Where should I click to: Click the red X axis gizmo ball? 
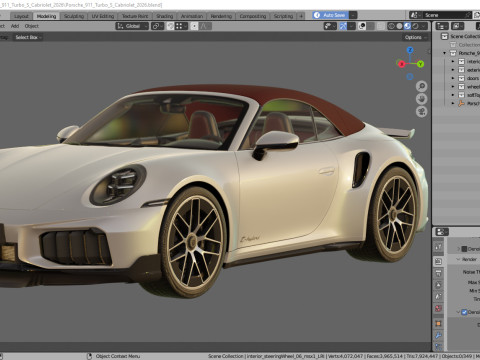pos(402,64)
